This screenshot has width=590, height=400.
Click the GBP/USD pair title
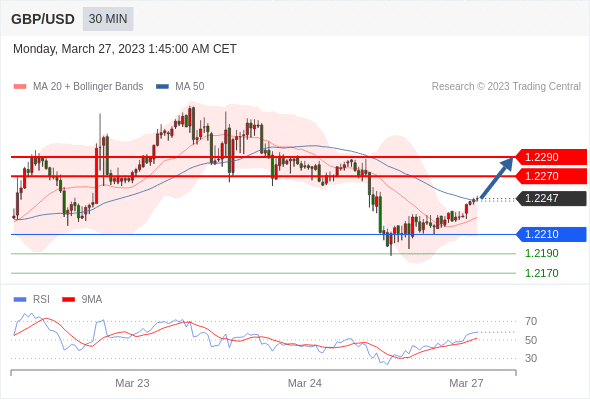(x=43, y=19)
